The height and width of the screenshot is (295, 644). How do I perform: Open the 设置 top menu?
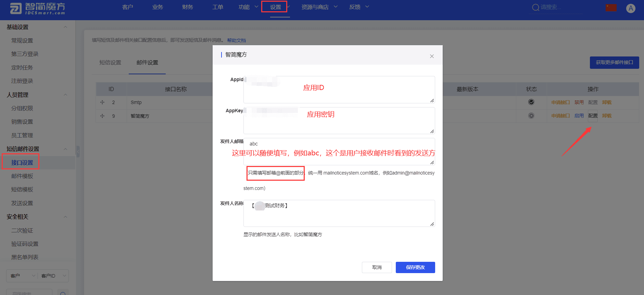(x=275, y=7)
